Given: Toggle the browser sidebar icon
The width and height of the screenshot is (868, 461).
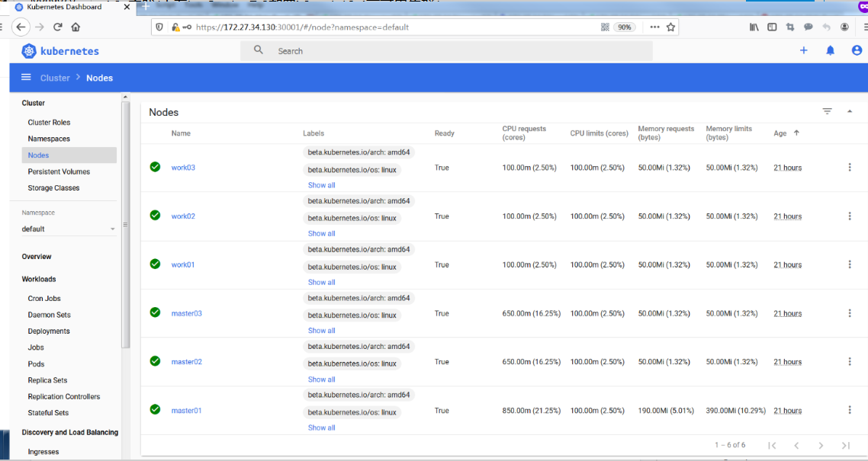Looking at the screenshot, I should pos(772,27).
